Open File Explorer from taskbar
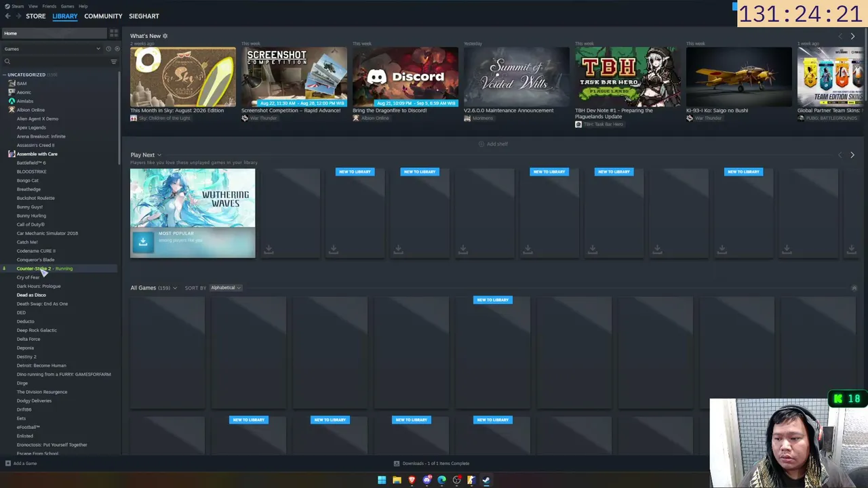The image size is (868, 488). (397, 481)
